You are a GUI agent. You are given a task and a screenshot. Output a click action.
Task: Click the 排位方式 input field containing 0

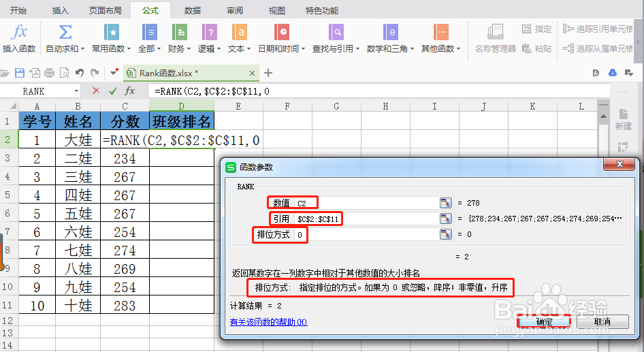(366, 234)
